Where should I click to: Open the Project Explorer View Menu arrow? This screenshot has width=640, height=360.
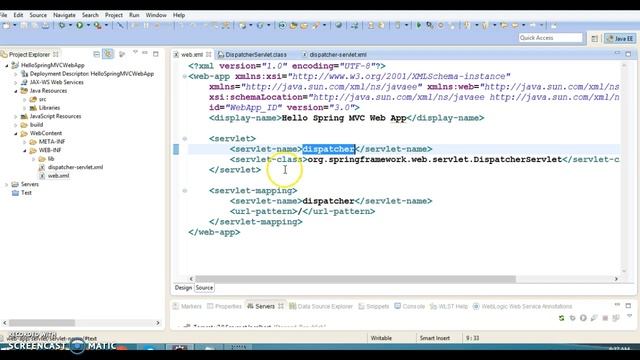[135, 53]
